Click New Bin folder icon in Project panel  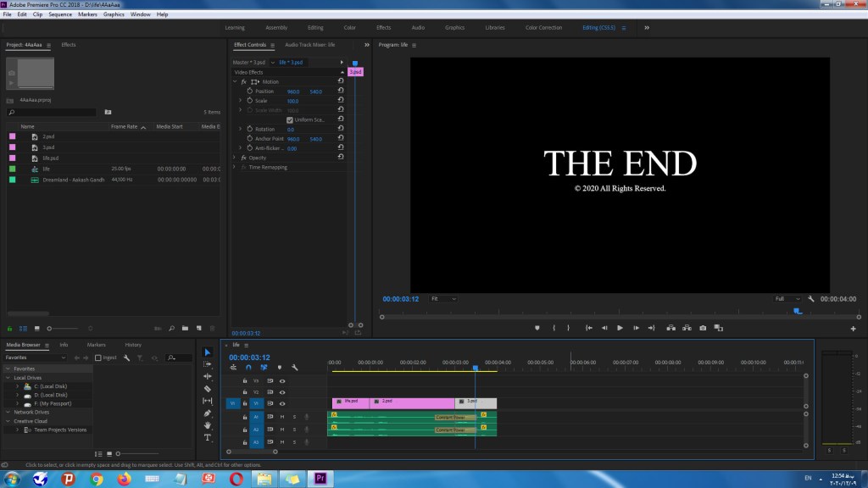point(184,328)
